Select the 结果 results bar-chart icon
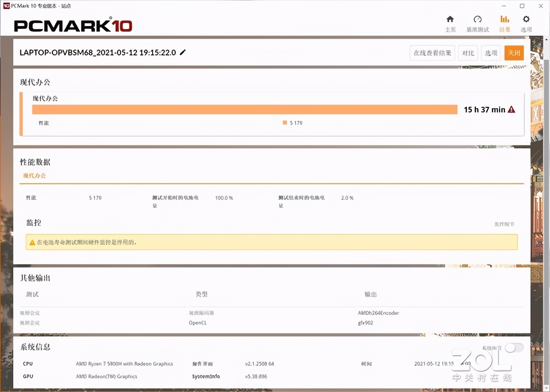550x392 pixels. pyautogui.click(x=505, y=19)
